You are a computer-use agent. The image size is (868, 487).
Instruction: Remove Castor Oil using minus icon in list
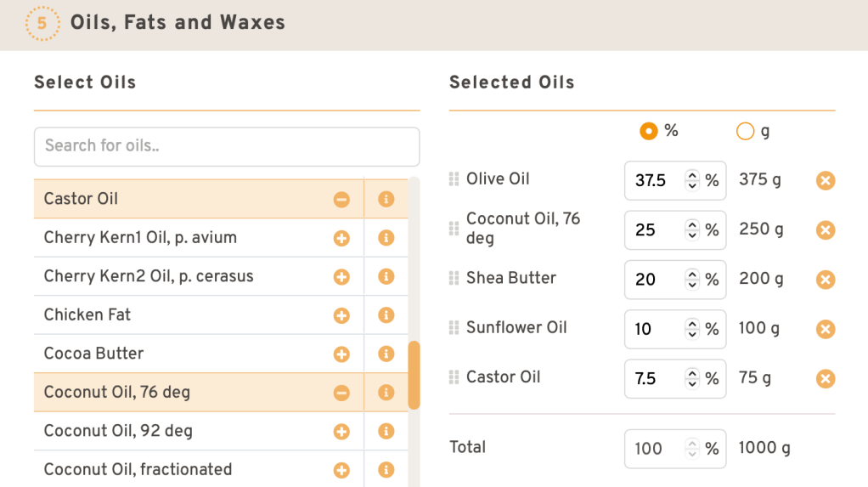[x=341, y=200]
